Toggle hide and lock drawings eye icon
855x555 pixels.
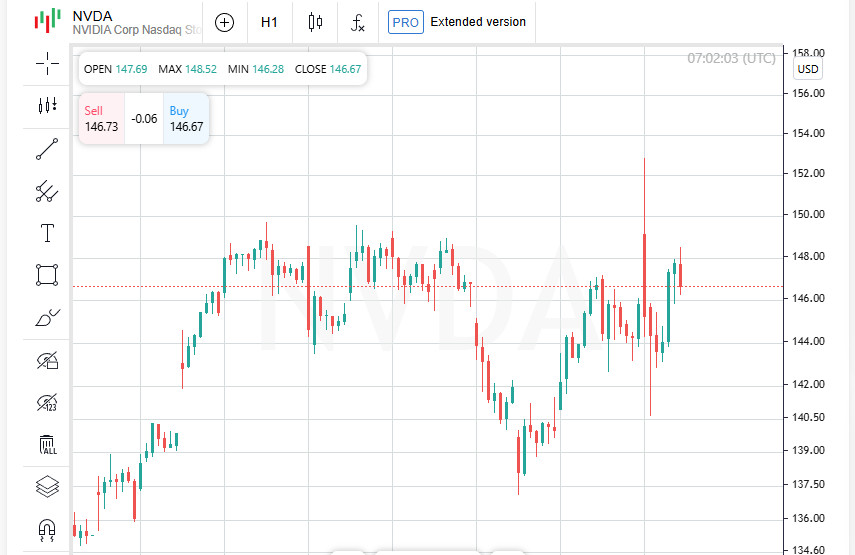(x=47, y=360)
